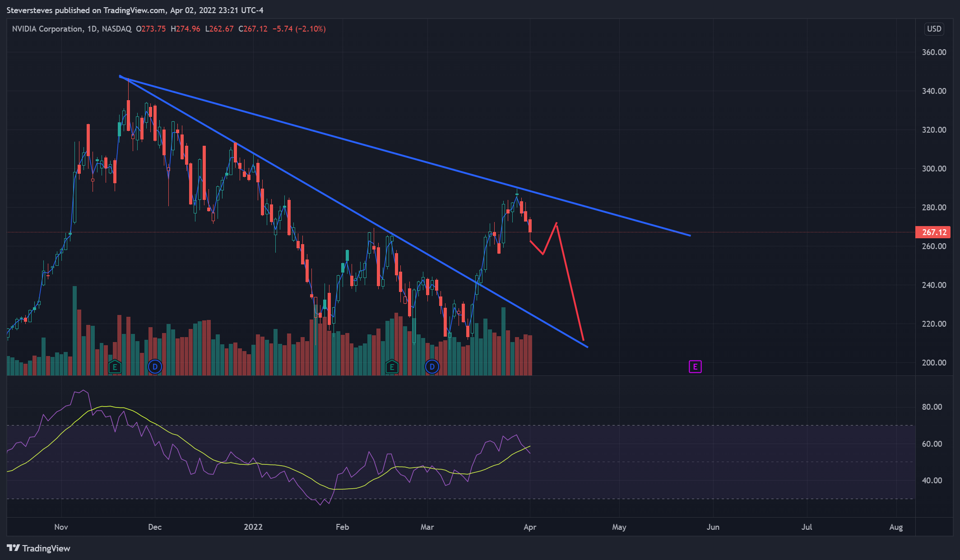Click the March D dividend marker
Screen dimensions: 960x560
pos(432,367)
